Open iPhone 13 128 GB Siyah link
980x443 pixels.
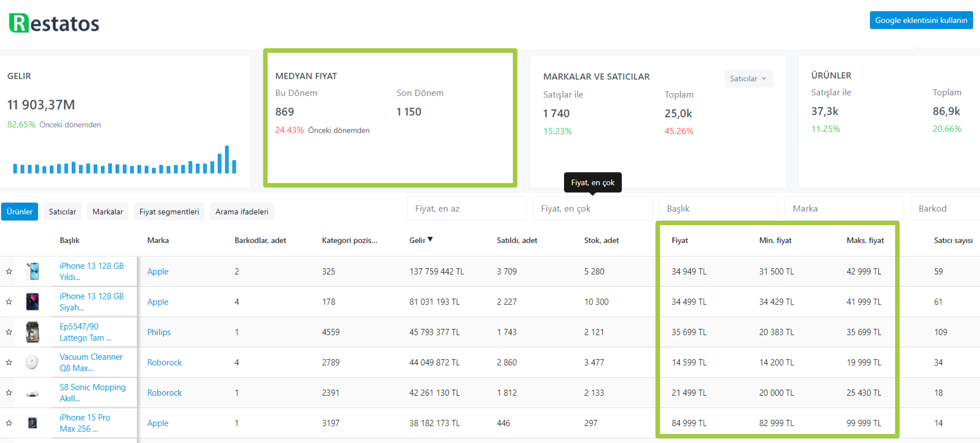pyautogui.click(x=91, y=302)
